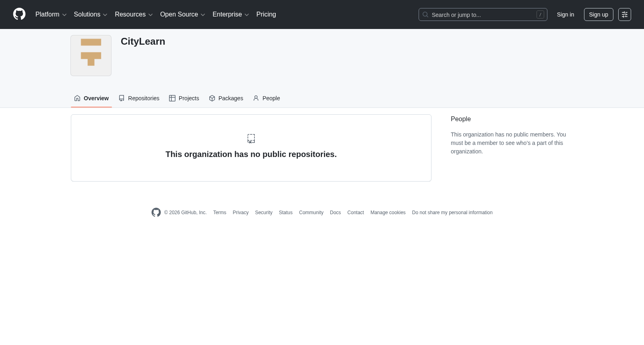Open the appearance settings icon button

tap(625, 14)
